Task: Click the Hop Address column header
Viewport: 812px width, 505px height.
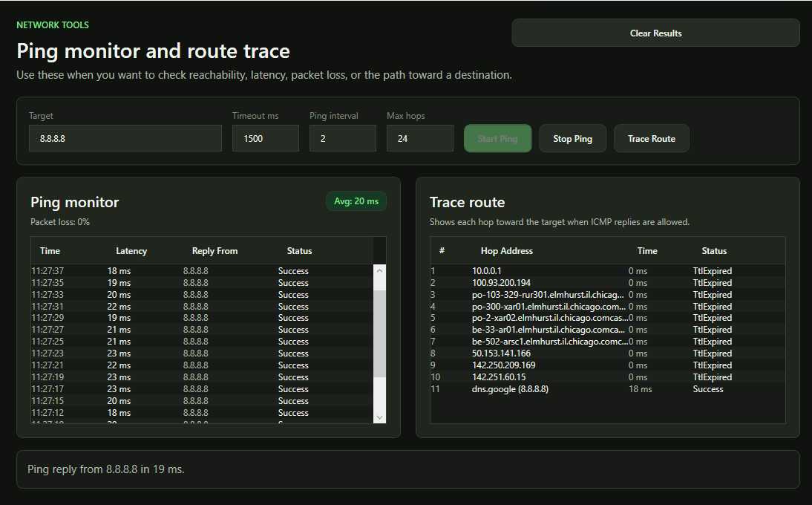Action: pos(506,251)
